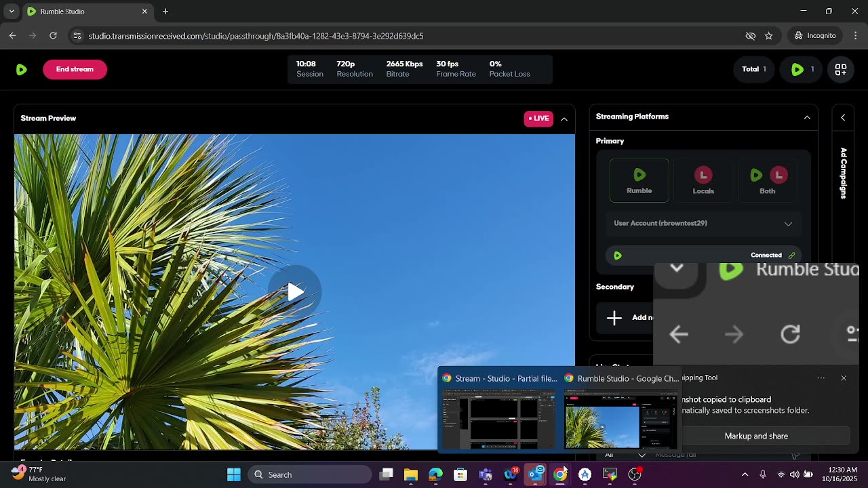Open the User Account dropdown
This screenshot has height=488, width=868.
coord(703,224)
